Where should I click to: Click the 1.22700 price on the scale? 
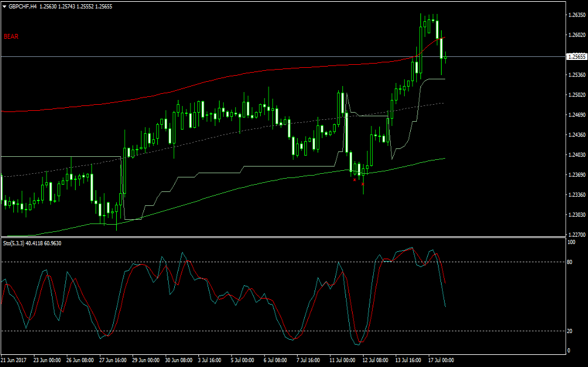(x=577, y=234)
